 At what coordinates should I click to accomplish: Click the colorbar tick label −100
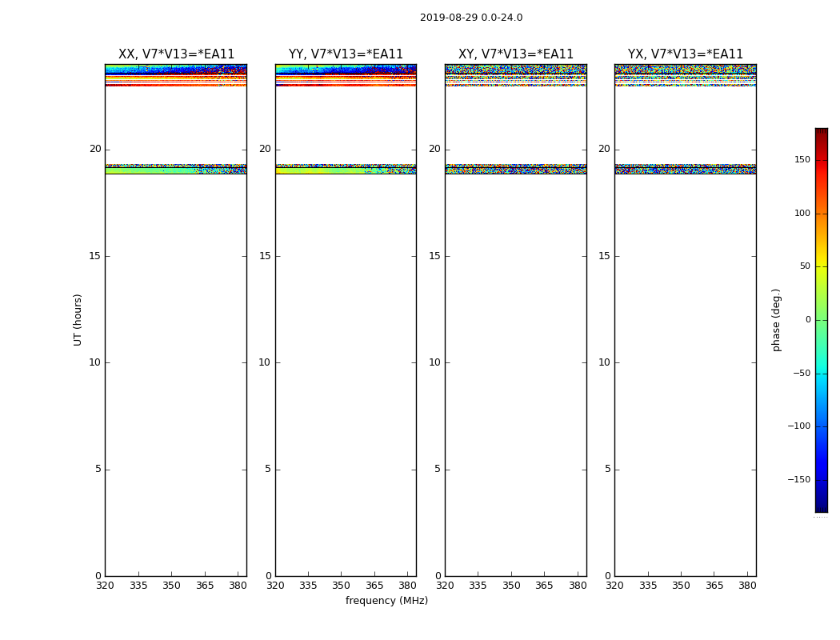(798, 426)
